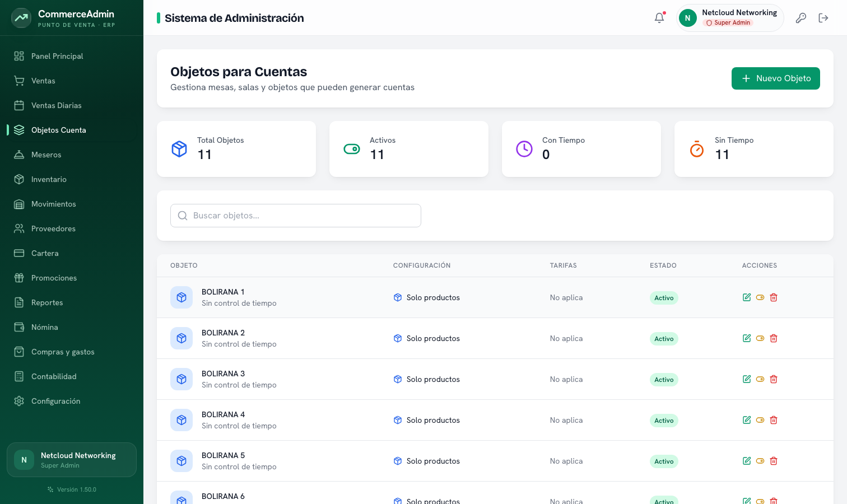The image size is (847, 504).
Task: Click the cube icon beside BOLIRANA 3
Action: pyautogui.click(x=182, y=379)
